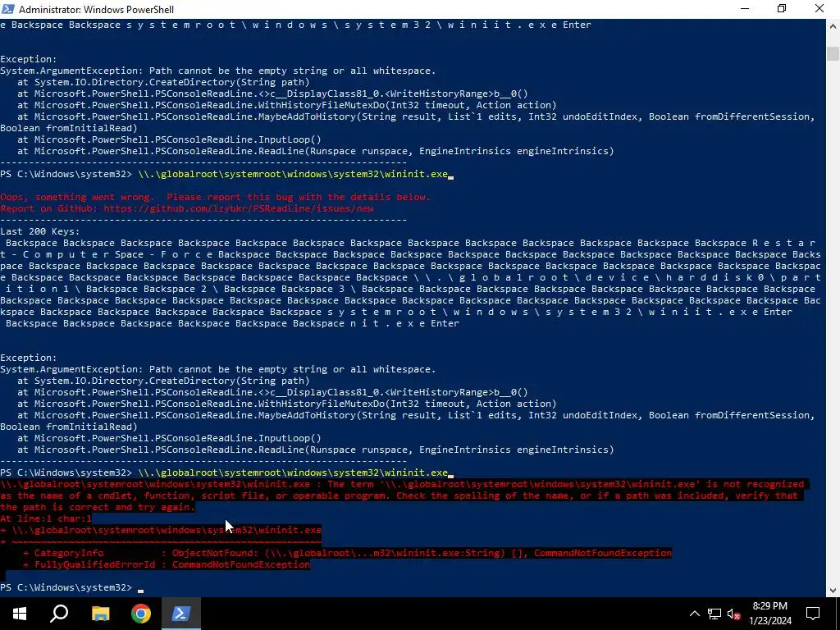The image size is (840, 630).
Task: Select the PowerShell taskbar button
Action: coord(181,614)
